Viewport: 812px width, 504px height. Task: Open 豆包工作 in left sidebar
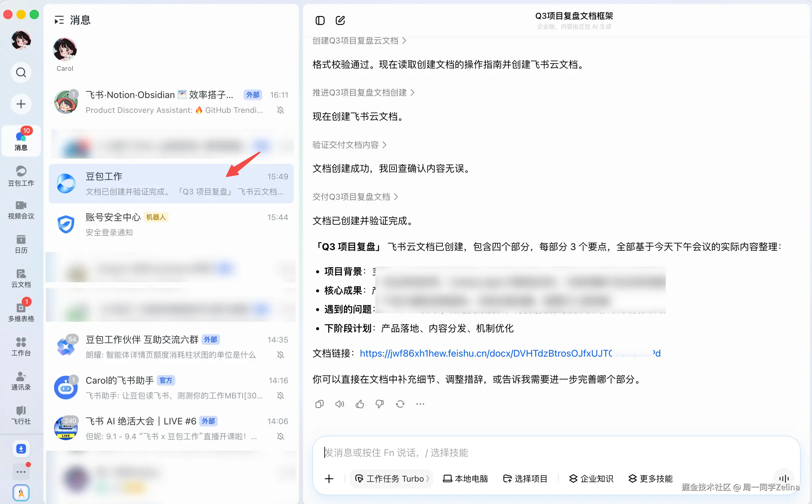21,176
